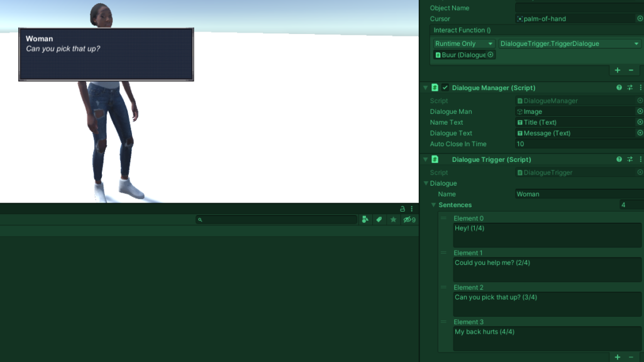
Task: Open Dialogue Trigger component presets
Action: coord(630,159)
